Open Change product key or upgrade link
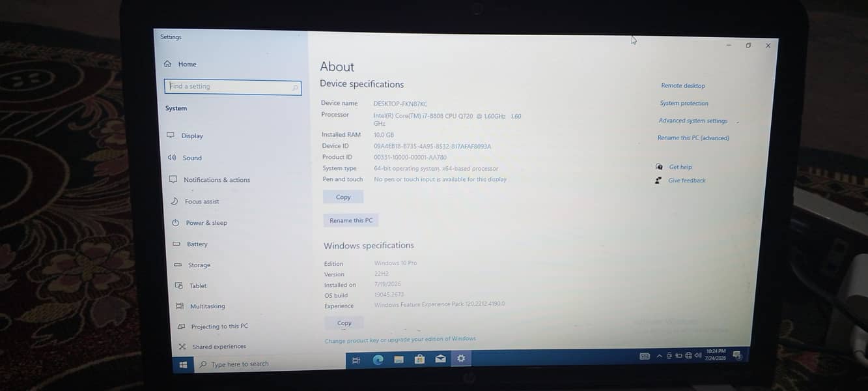 [400, 340]
